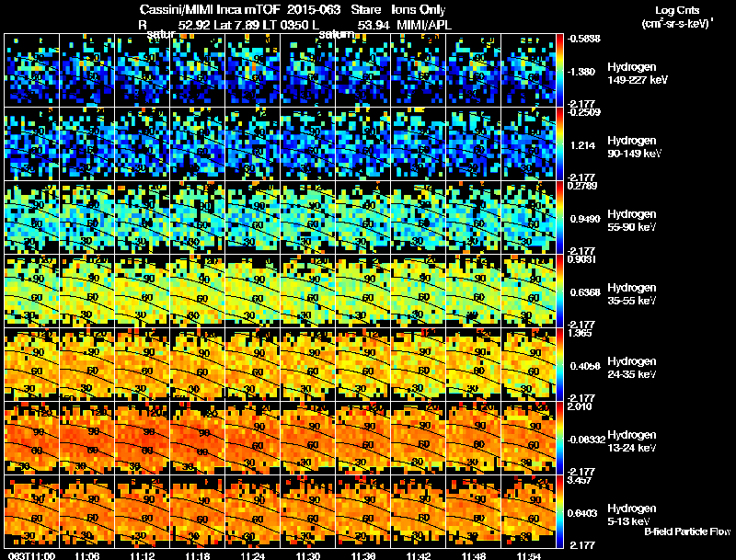The image size is (736, 560).
Task: Click the 11:54 time axis label
Action: [528, 556]
